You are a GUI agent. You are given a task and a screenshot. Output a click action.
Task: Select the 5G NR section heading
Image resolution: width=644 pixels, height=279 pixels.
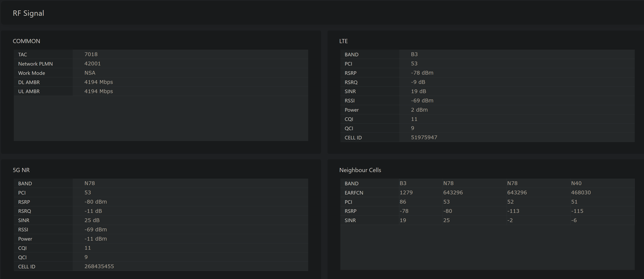click(21, 170)
